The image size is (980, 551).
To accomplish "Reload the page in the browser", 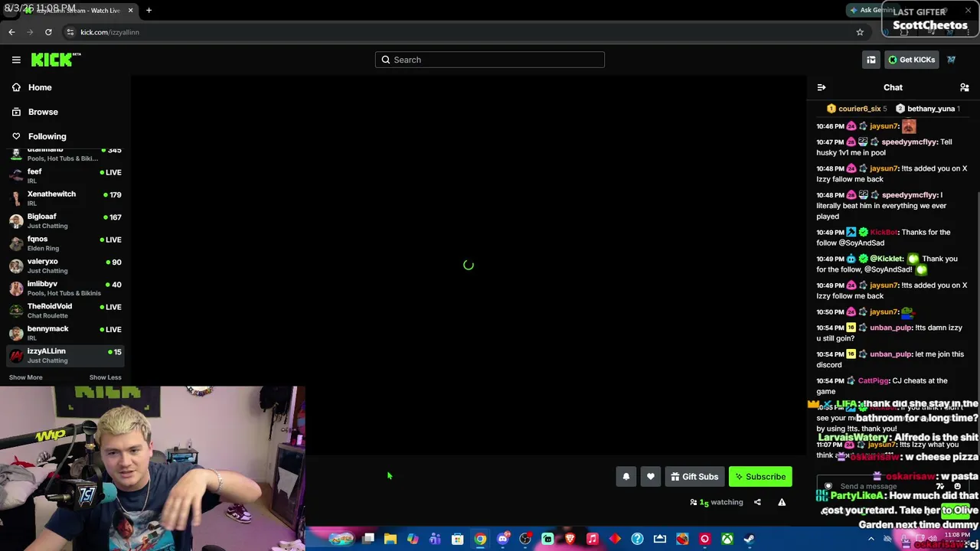I will pyautogui.click(x=48, y=32).
